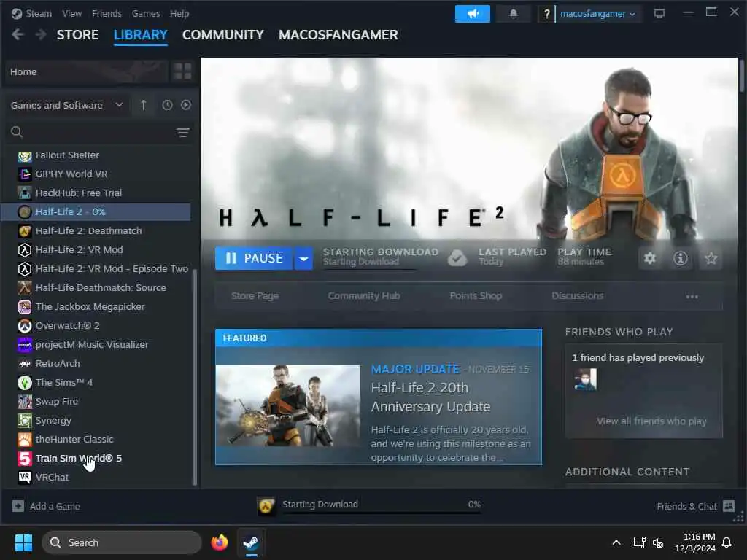This screenshot has width=747, height=560.
Task: Add Half-Life 2 to favorites star
Action: (711, 258)
